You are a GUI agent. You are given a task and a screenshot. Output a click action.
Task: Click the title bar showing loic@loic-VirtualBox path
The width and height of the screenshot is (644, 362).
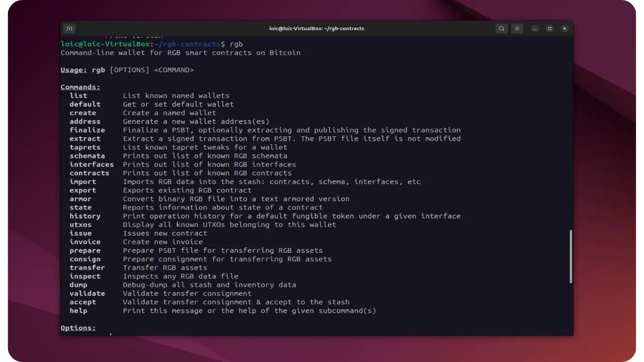[x=316, y=29]
